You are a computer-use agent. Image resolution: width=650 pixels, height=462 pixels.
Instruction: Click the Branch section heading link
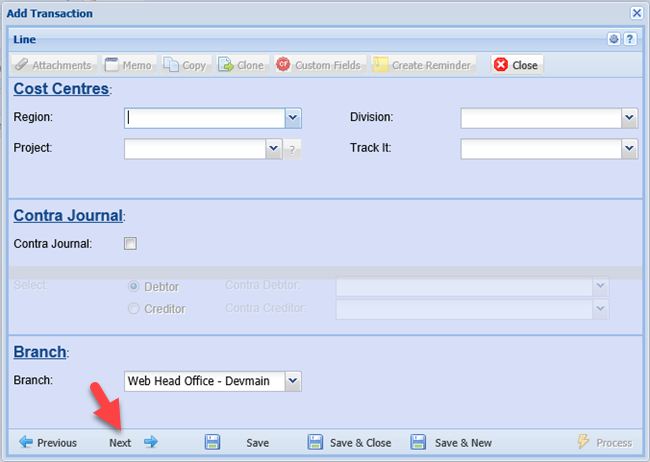pyautogui.click(x=38, y=353)
